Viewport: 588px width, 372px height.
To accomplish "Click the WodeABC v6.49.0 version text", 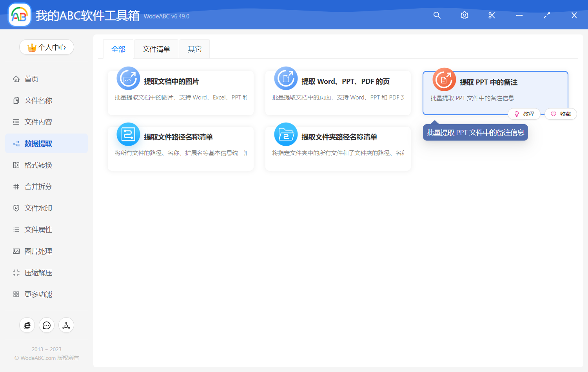I will tap(167, 16).
